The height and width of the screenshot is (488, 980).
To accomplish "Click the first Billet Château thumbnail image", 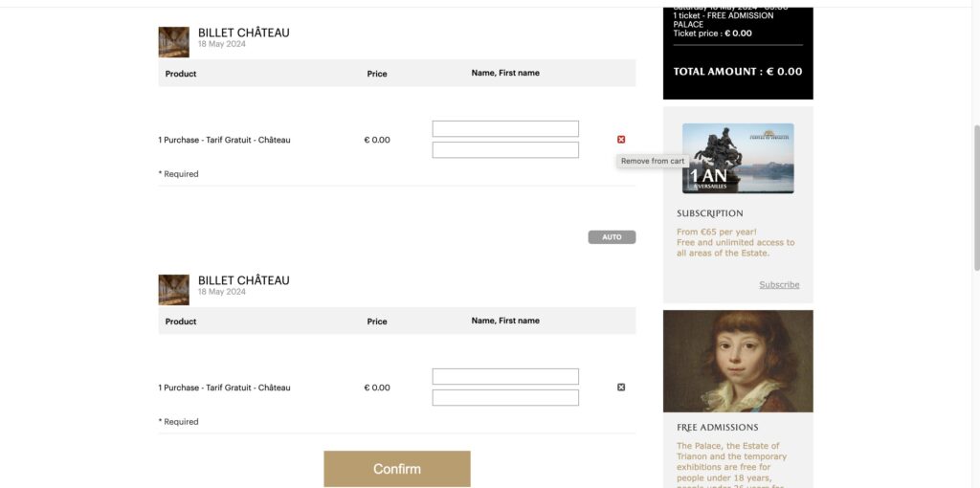I will pos(173,42).
